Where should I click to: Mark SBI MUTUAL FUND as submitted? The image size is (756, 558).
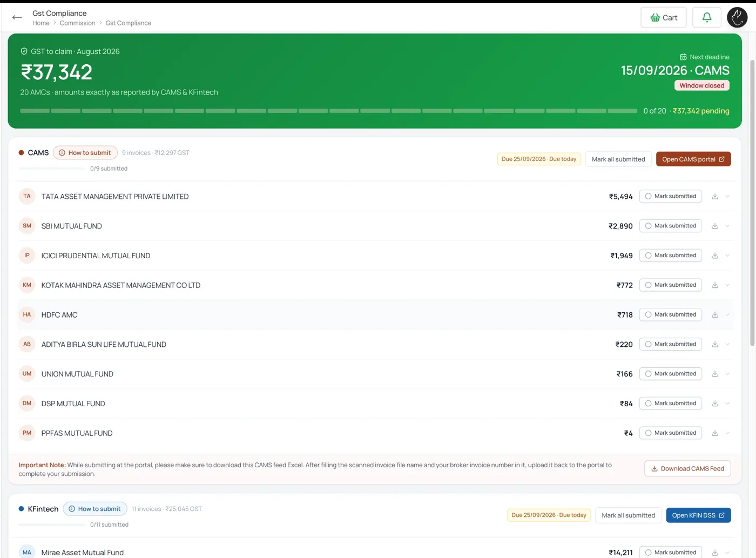click(x=670, y=226)
